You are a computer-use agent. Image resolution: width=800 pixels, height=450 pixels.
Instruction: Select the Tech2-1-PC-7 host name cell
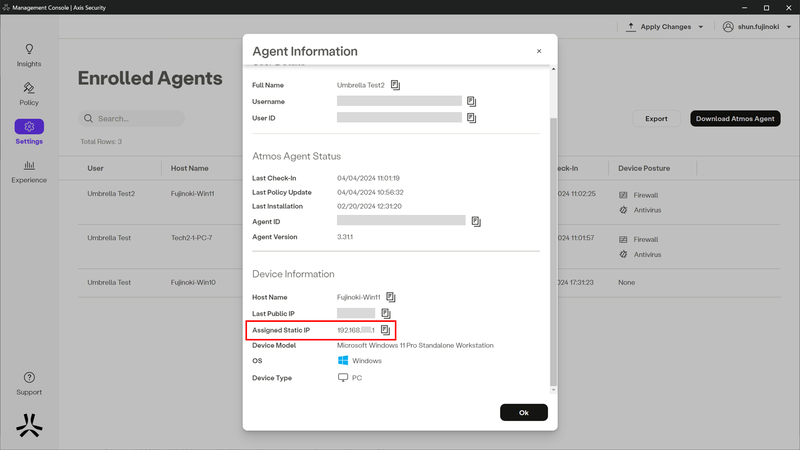pyautogui.click(x=191, y=238)
